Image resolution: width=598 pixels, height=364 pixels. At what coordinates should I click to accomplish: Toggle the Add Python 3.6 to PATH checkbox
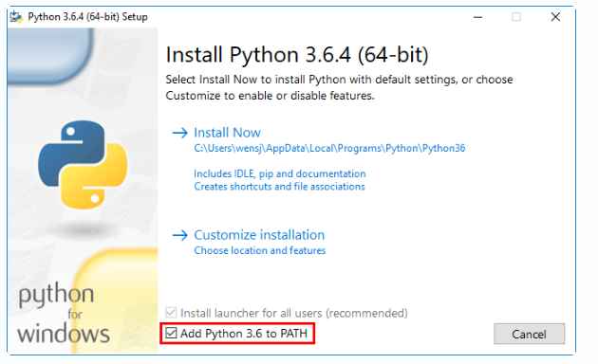click(x=171, y=333)
